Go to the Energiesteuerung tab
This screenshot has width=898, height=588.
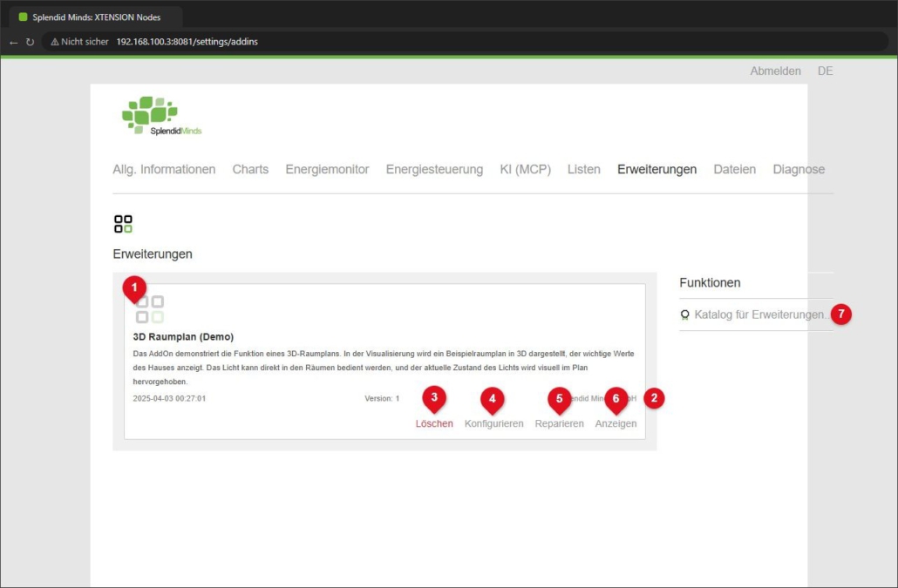pyautogui.click(x=434, y=169)
